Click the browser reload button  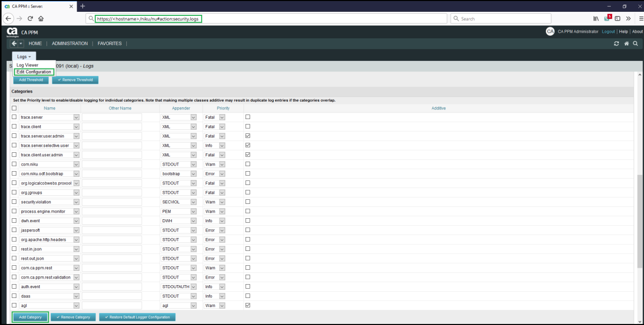click(x=30, y=18)
